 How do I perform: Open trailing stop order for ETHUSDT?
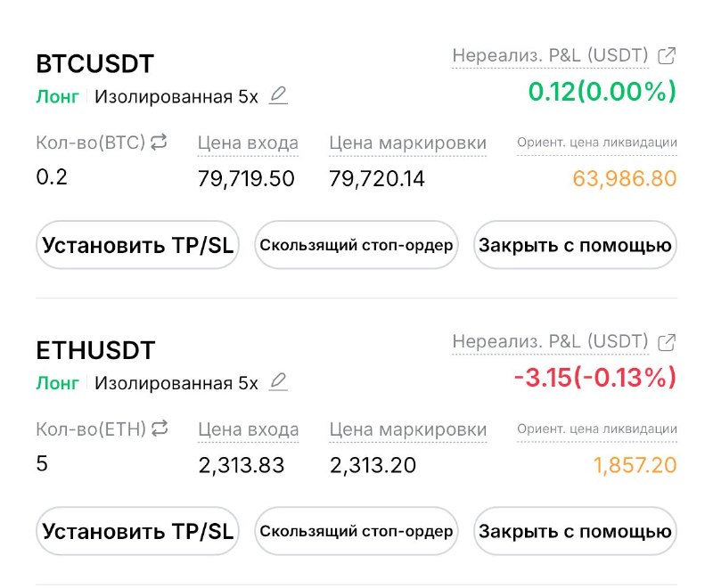tap(356, 531)
